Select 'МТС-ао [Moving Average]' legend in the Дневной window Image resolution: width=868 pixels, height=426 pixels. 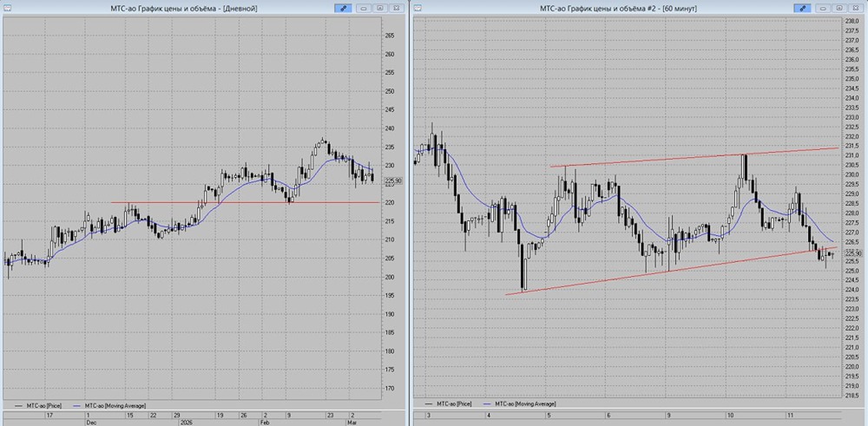(114, 405)
